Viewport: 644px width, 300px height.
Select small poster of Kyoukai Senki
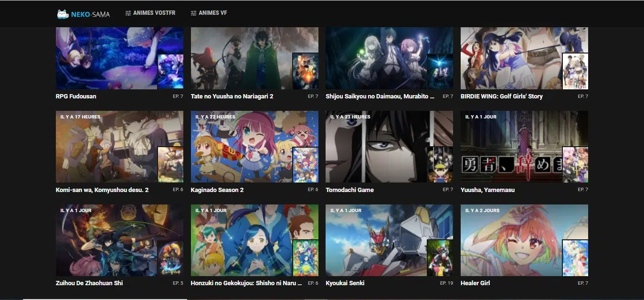440,258
